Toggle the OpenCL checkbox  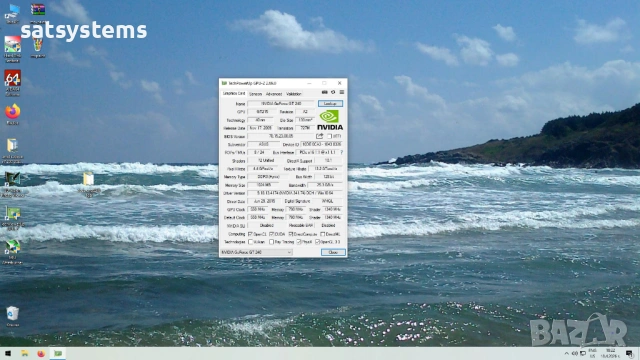251,234
